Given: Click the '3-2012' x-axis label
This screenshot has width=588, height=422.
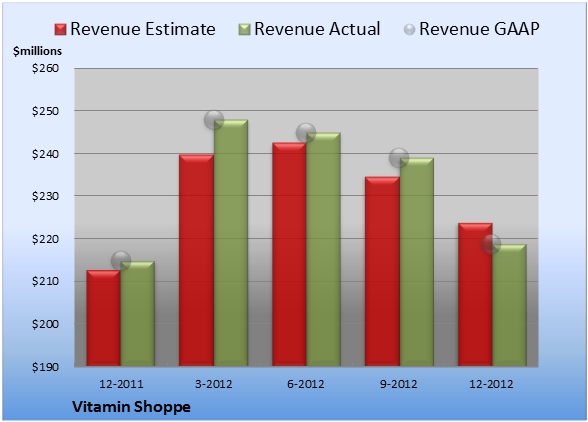Looking at the screenshot, I should (x=214, y=384).
